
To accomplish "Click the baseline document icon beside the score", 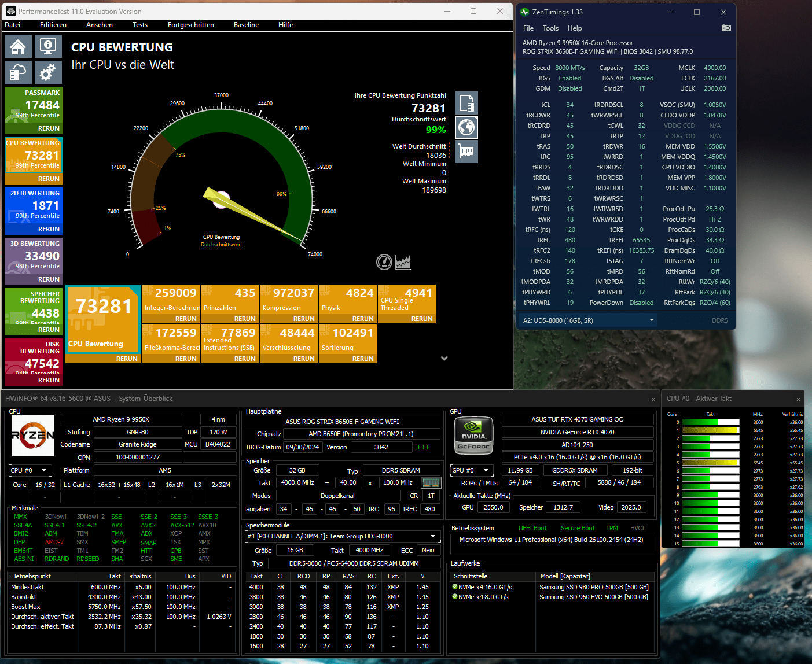I will [x=466, y=103].
